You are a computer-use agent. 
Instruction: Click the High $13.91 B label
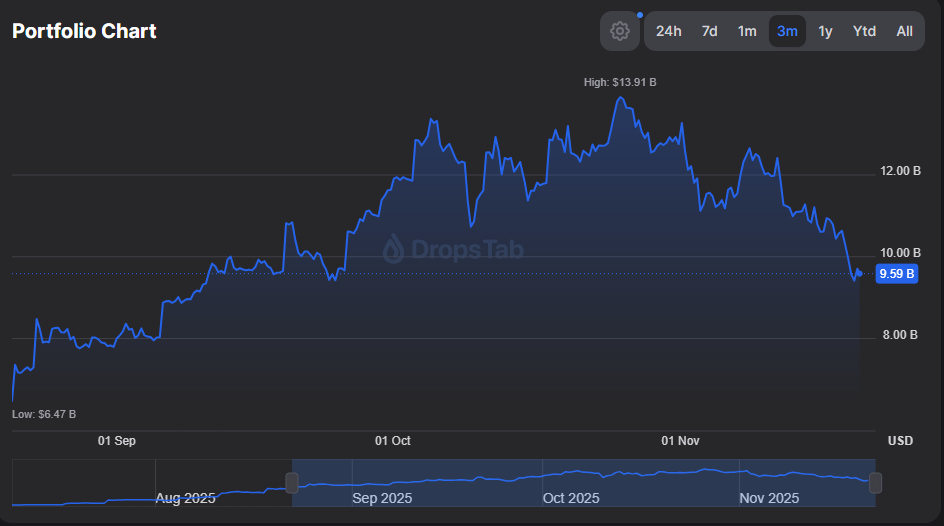tap(620, 82)
